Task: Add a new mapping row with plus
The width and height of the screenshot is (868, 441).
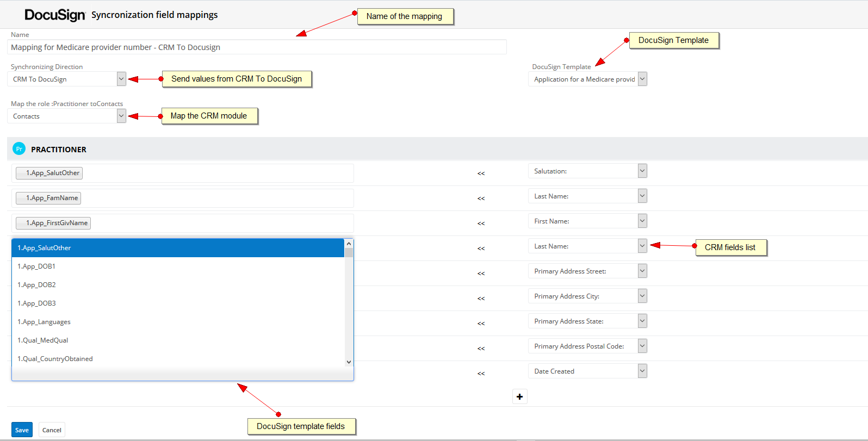Action: 520,396
